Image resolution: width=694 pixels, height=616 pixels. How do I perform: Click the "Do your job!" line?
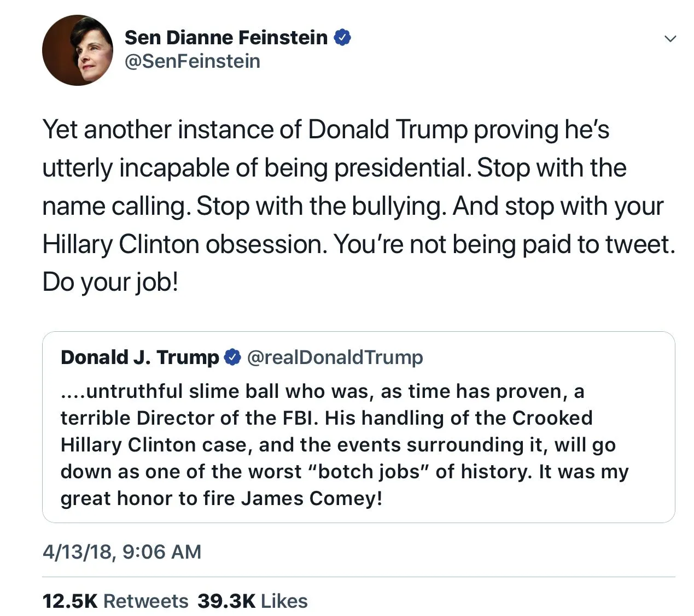coord(110,282)
